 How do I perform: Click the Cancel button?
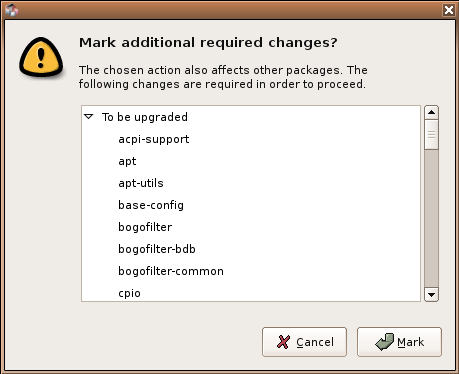click(304, 342)
